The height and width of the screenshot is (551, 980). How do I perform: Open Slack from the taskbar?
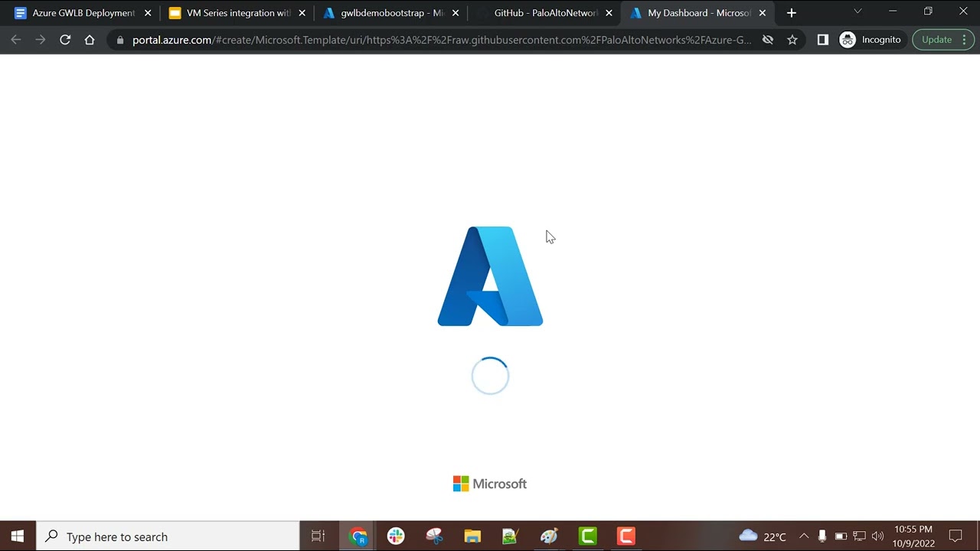coord(396,536)
